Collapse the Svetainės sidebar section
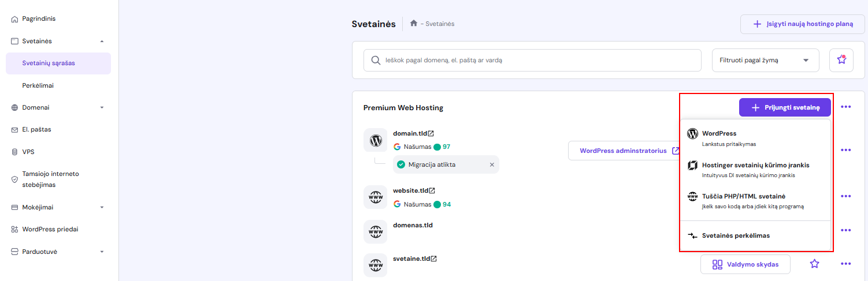Screen dimensions: 868x281 (x=102, y=41)
